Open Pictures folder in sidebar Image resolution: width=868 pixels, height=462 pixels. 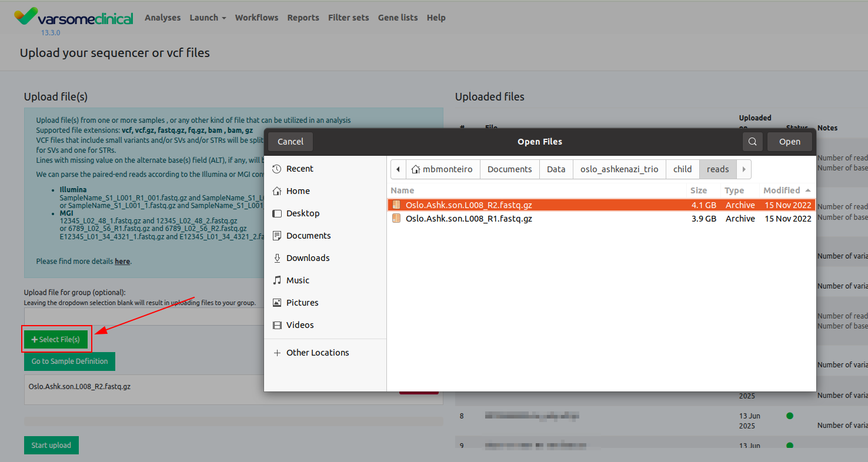pos(302,303)
